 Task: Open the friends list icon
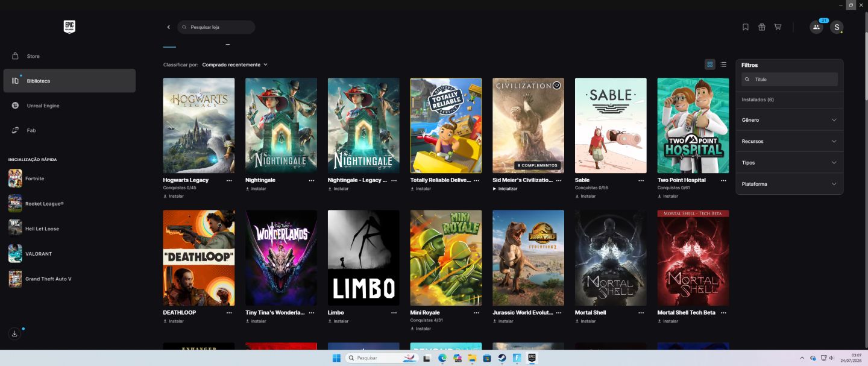click(x=816, y=27)
